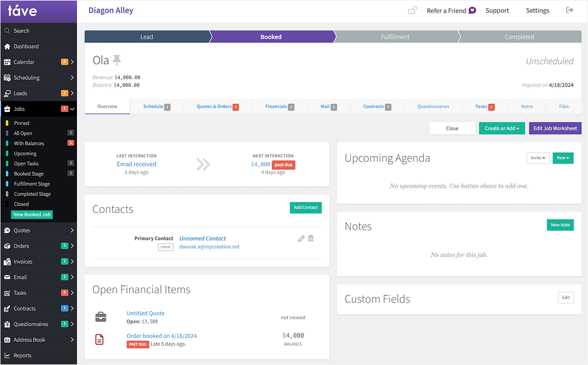Open the Email received link
Screen dimensions: 588x365
(137, 164)
